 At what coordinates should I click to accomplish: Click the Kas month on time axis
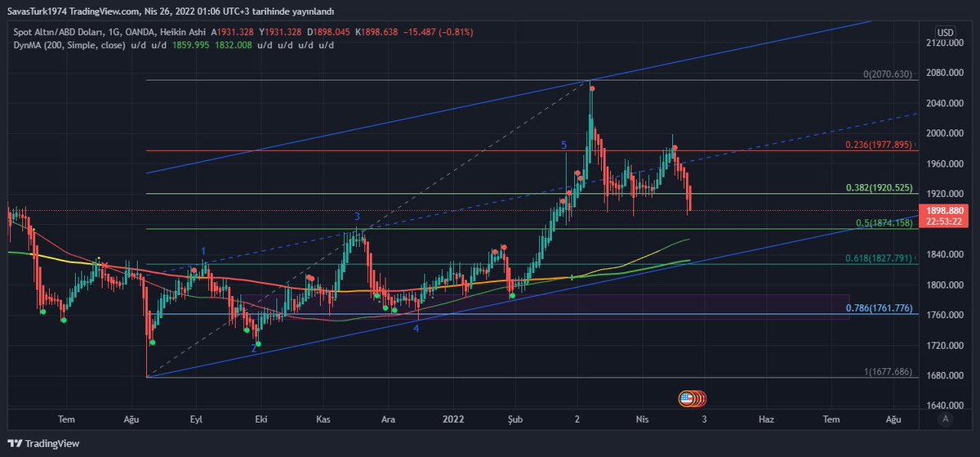click(x=323, y=419)
